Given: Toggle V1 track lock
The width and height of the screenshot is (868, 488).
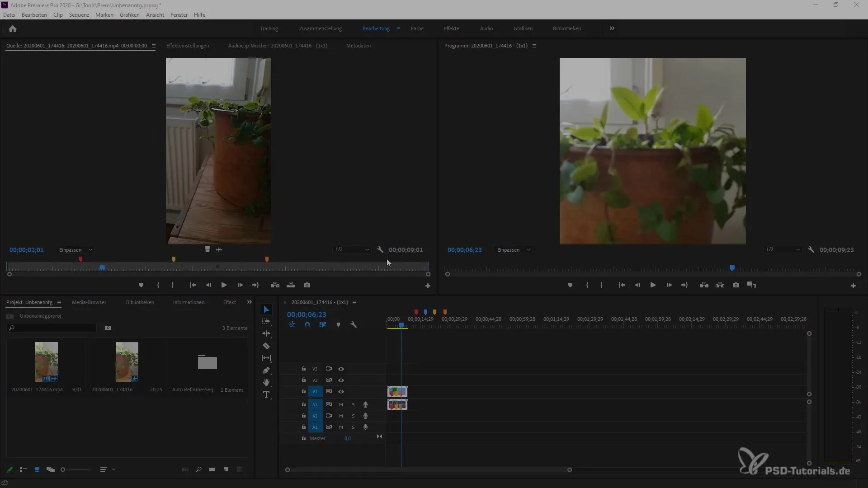Looking at the screenshot, I should point(304,391).
